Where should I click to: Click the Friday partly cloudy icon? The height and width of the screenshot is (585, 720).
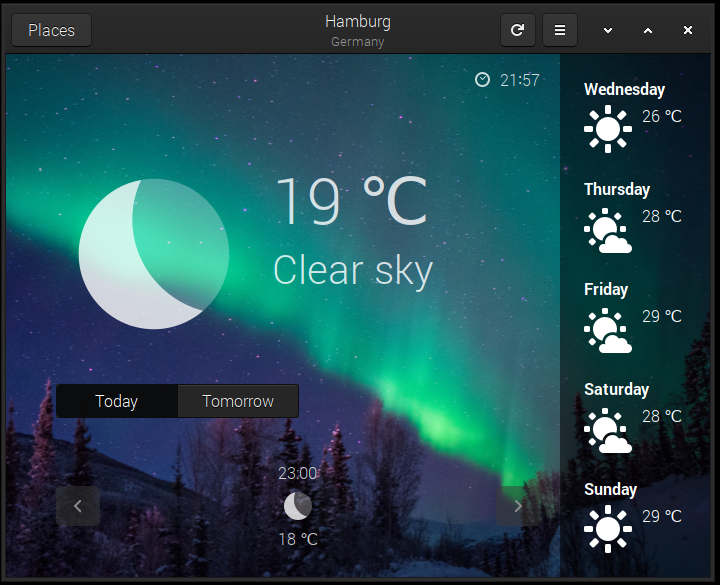click(x=608, y=331)
